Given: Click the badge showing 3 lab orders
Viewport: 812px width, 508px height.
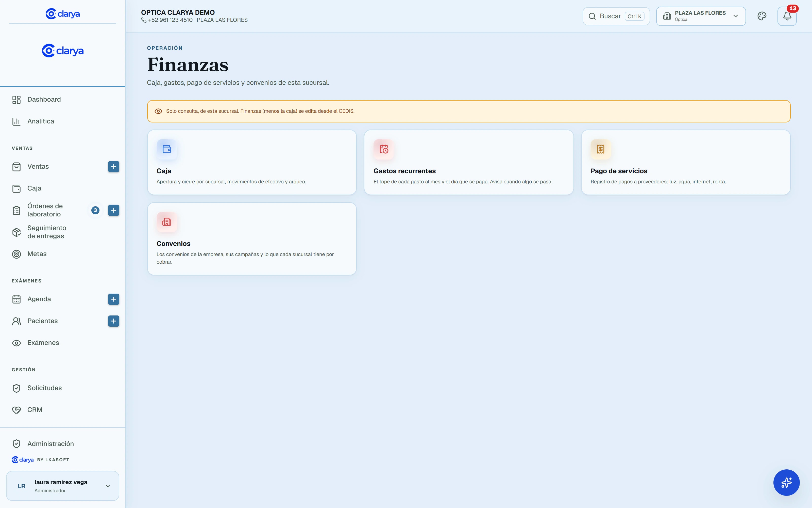Looking at the screenshot, I should [x=95, y=210].
